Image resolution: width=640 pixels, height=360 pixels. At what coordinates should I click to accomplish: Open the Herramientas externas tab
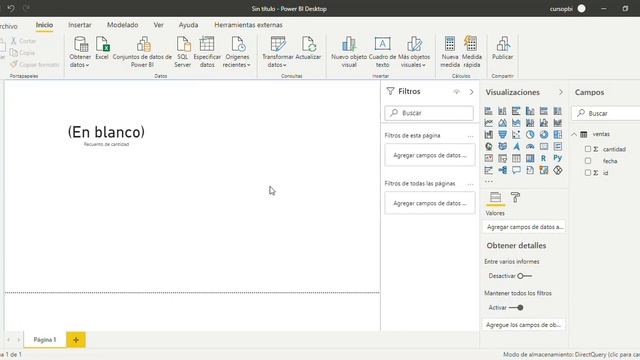click(x=248, y=25)
